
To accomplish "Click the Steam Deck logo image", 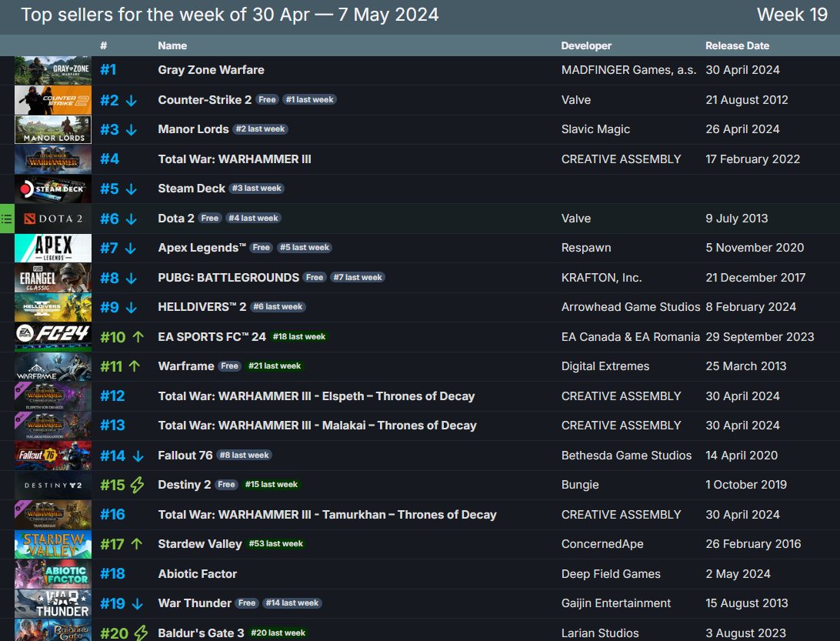I will click(x=52, y=189).
